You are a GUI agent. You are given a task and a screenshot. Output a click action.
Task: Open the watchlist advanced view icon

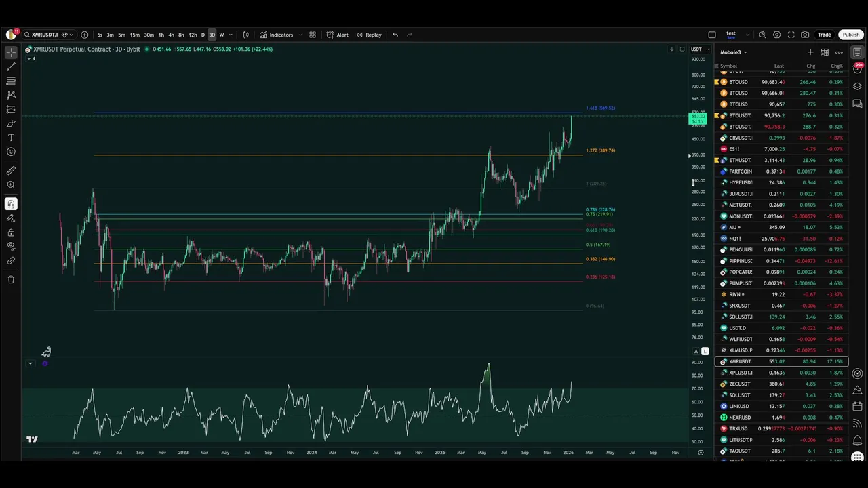825,52
